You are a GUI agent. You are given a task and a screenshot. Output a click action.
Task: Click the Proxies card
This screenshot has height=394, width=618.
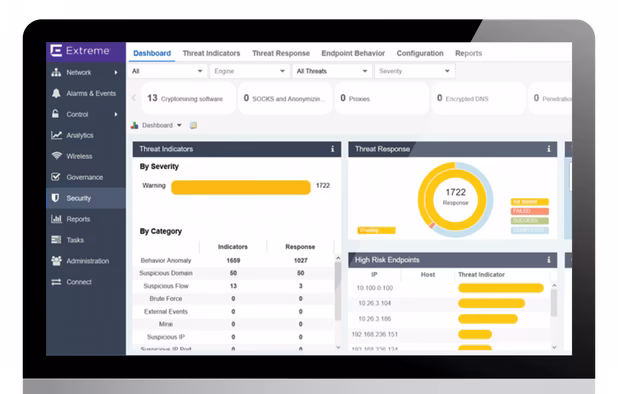coord(382,98)
